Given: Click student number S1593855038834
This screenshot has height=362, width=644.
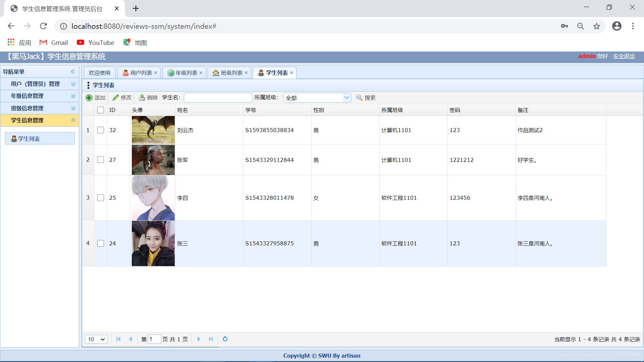Looking at the screenshot, I should (269, 130).
